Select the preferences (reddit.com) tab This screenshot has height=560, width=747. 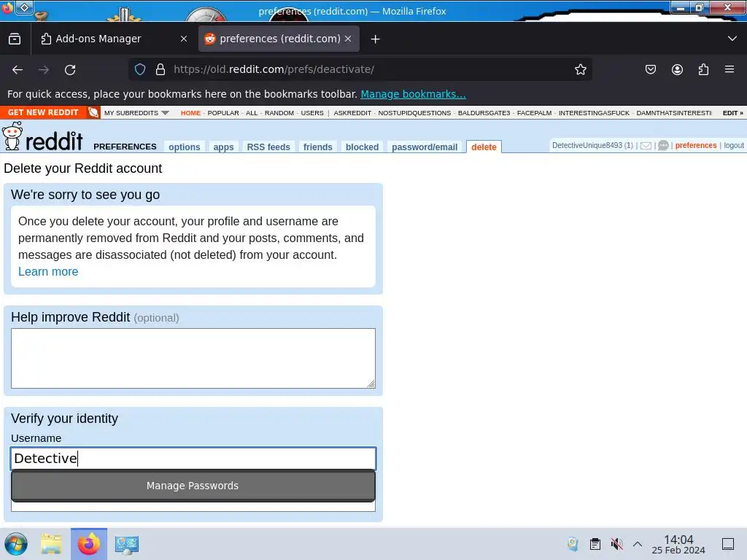click(279, 39)
